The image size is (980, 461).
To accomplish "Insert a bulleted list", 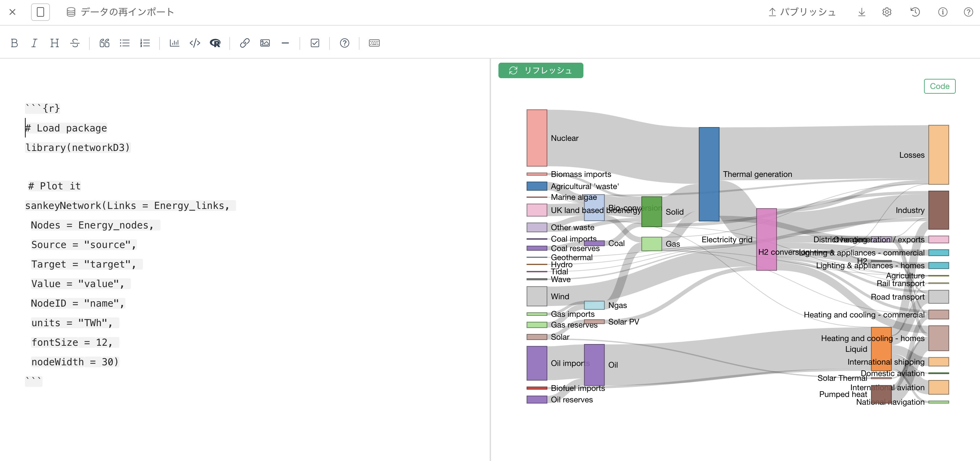I will coord(125,43).
